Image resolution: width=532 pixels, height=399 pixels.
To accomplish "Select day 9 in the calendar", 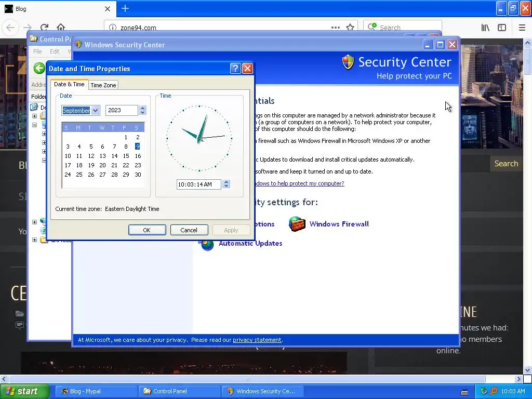I will pos(137,146).
